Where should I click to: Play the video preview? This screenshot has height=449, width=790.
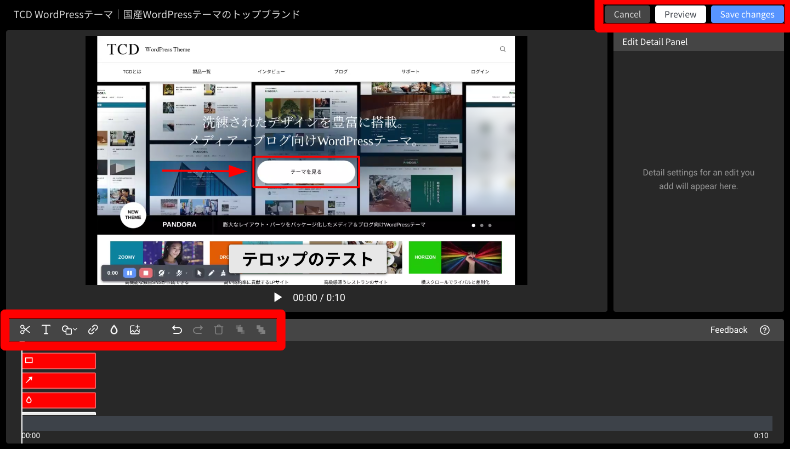278,297
